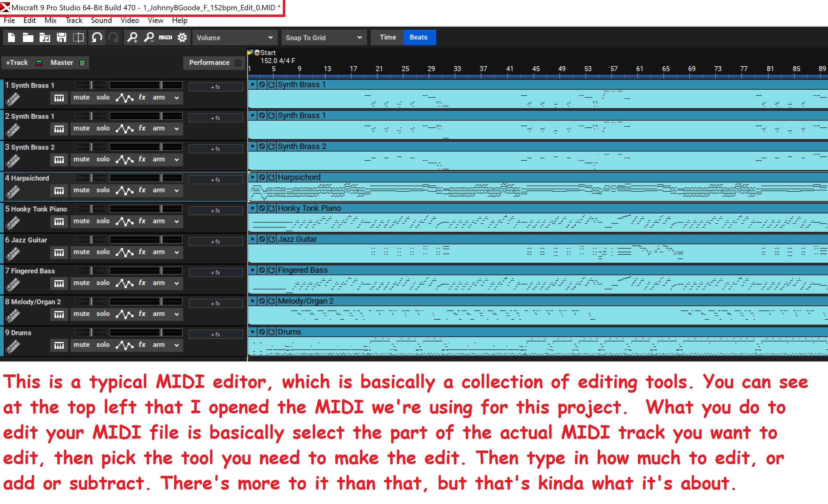Click +fx on the Honky Tonk Piano track
Screen dimensions: 828x504
pos(215,210)
